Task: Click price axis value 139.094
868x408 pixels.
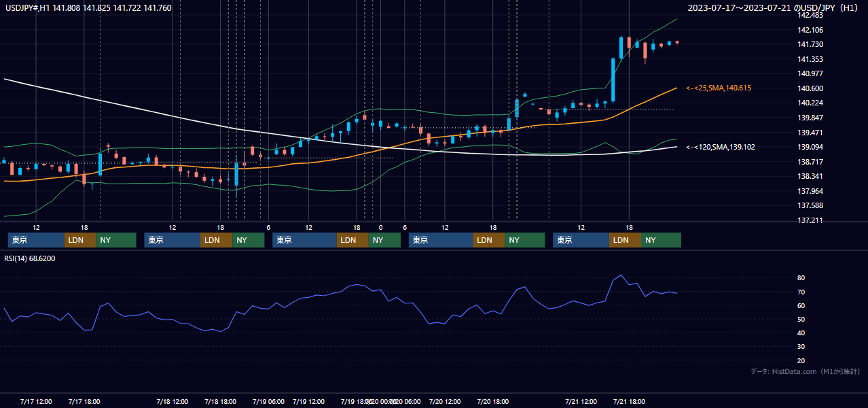Action: click(x=810, y=148)
